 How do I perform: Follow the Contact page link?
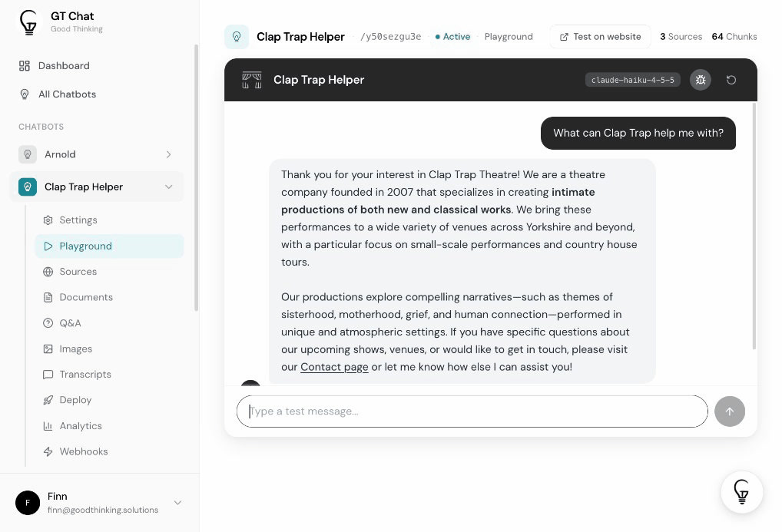(x=334, y=367)
